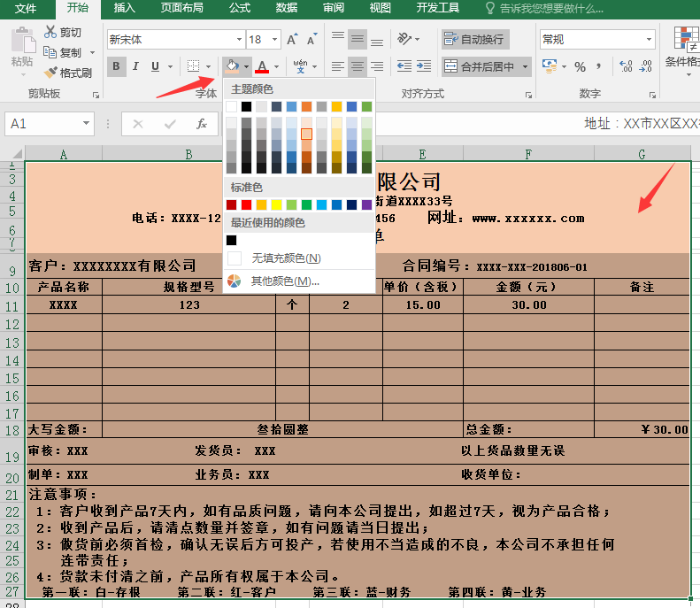Open the font color dropdown arrow
Image resolution: width=700 pixels, height=608 pixels.
276,66
